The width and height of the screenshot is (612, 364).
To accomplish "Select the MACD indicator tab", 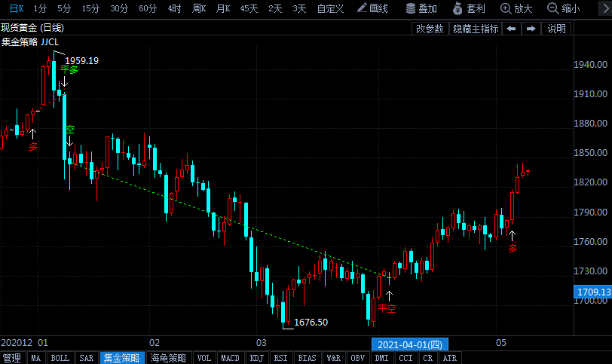I will [x=231, y=358].
